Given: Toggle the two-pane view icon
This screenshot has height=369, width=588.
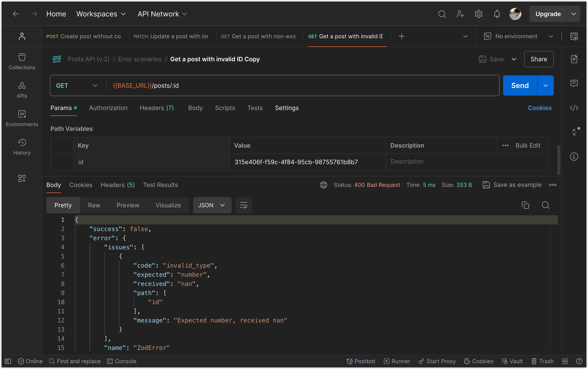Looking at the screenshot, I should [x=565, y=361].
